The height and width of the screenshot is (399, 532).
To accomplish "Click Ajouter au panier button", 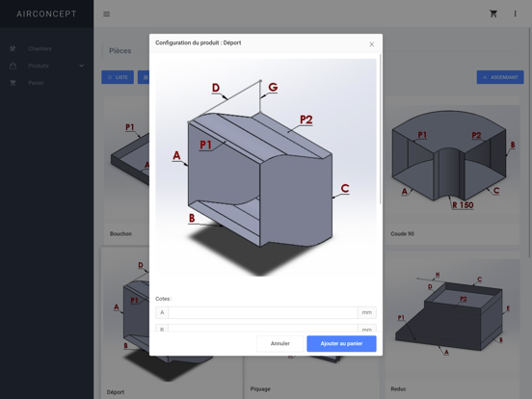I will [341, 344].
